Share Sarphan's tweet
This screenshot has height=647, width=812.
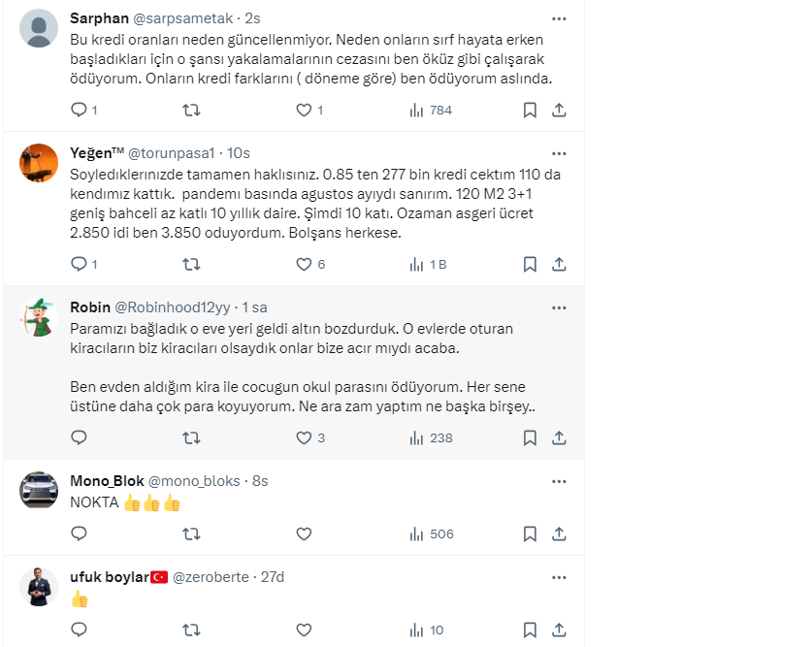(x=559, y=111)
